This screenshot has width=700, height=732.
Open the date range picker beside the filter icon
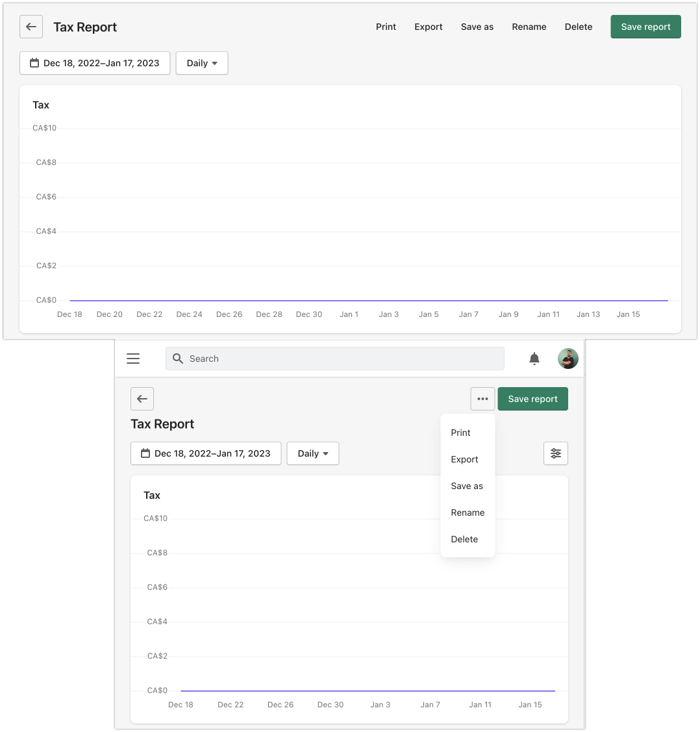point(206,453)
